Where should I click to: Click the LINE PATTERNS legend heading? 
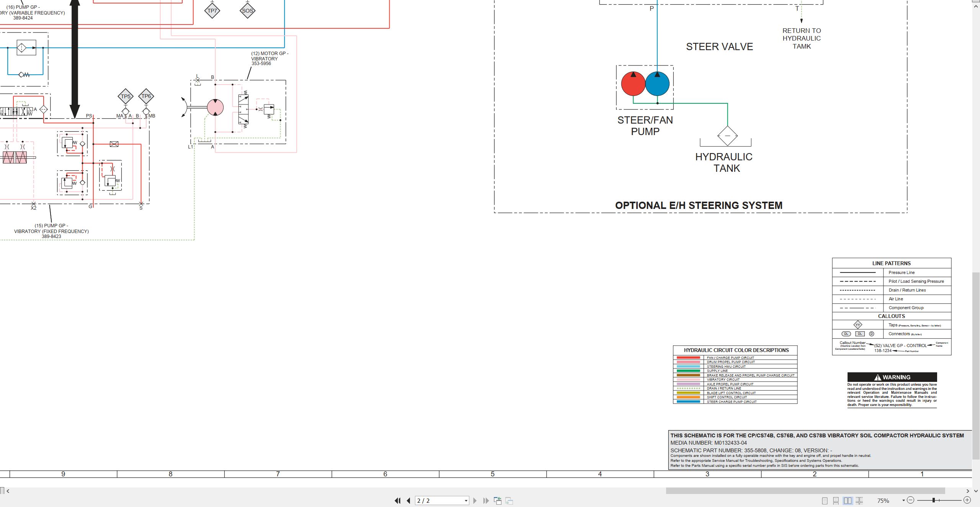[891, 263]
